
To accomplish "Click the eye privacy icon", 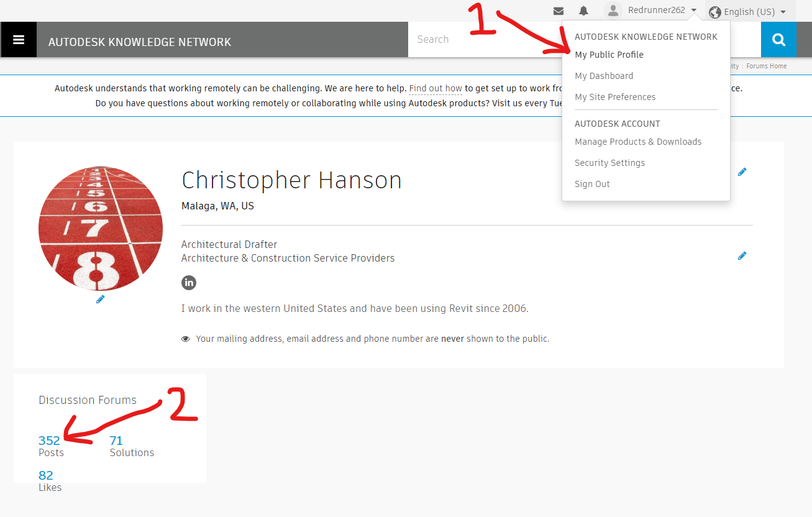I will pyautogui.click(x=185, y=339).
